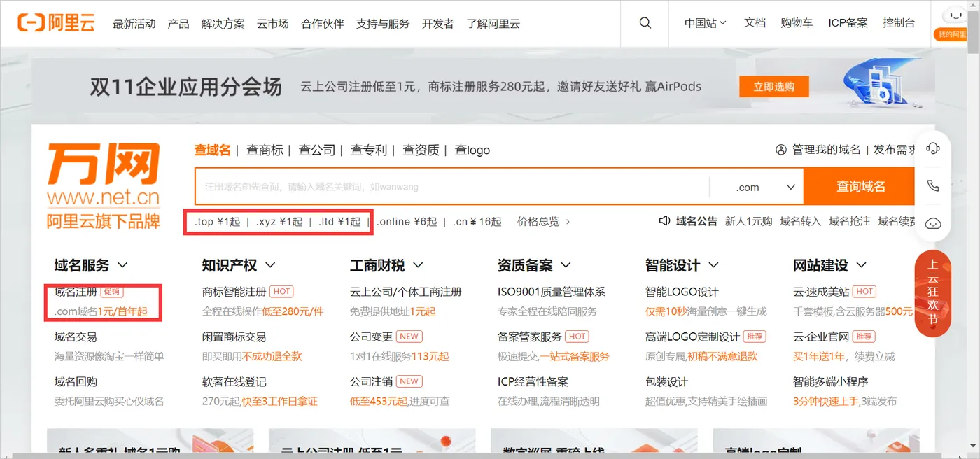Switch to the 查专利 tab
The height and width of the screenshot is (459, 980).
(369, 150)
